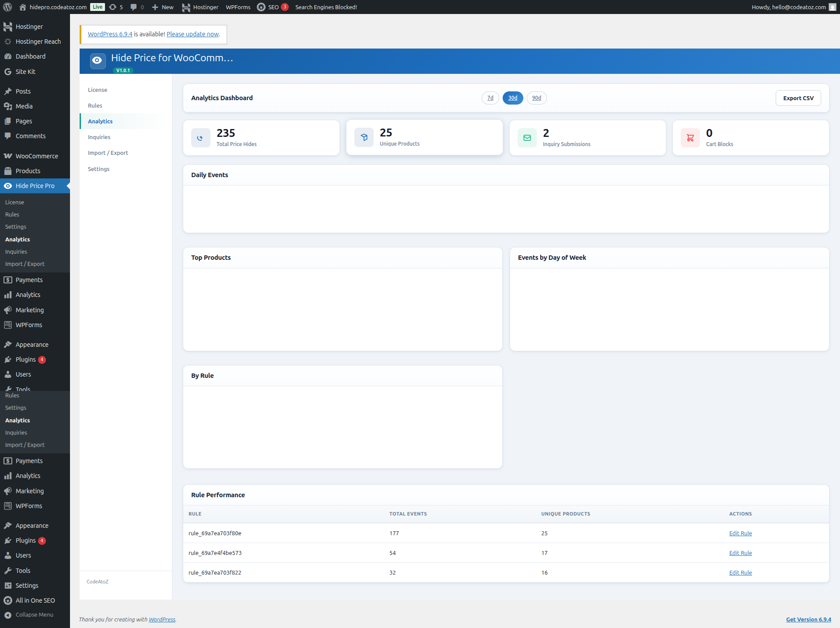This screenshot has width=840, height=628.
Task: Click the CodeAtoZ text under plugin navigation
Action: point(98,582)
